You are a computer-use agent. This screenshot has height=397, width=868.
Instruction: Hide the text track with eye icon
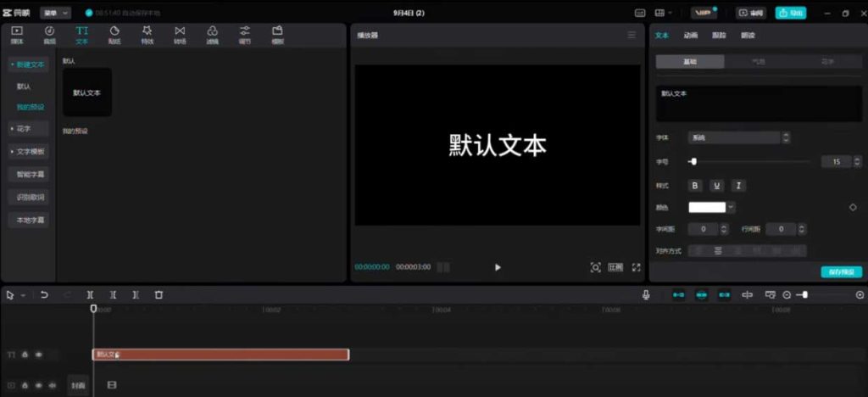click(38, 355)
